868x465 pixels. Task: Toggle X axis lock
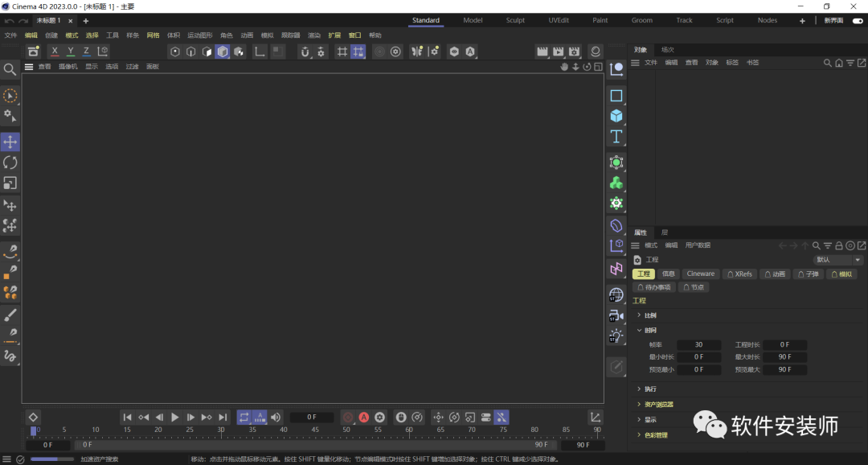(55, 51)
